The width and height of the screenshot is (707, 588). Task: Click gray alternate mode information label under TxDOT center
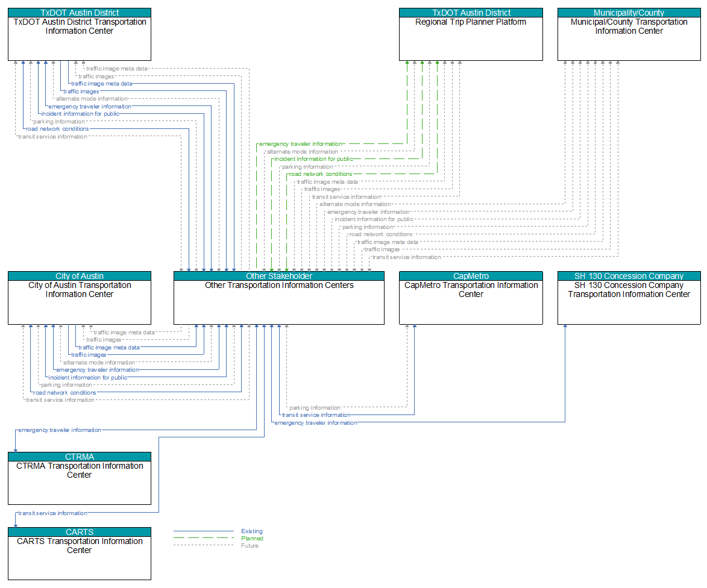coord(92,99)
